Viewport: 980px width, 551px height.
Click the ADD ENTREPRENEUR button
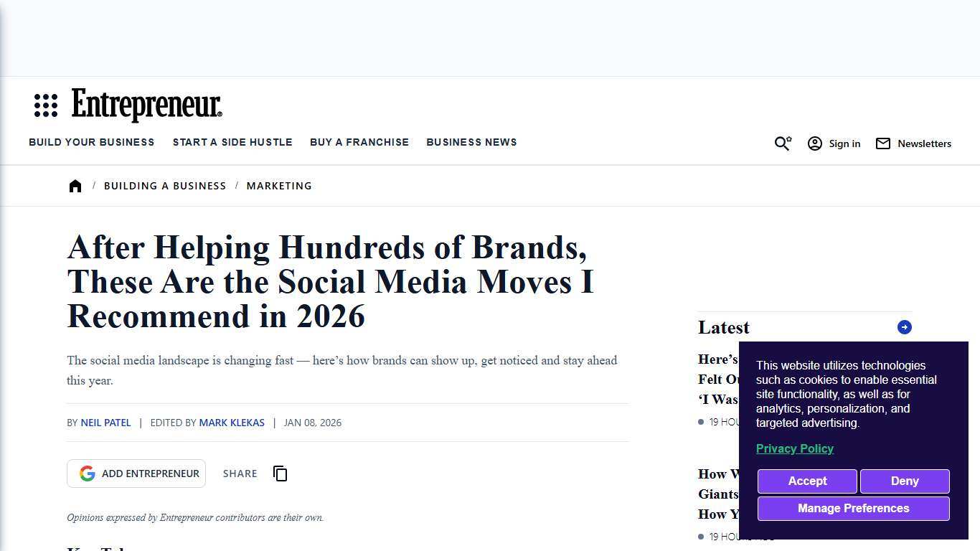click(136, 473)
